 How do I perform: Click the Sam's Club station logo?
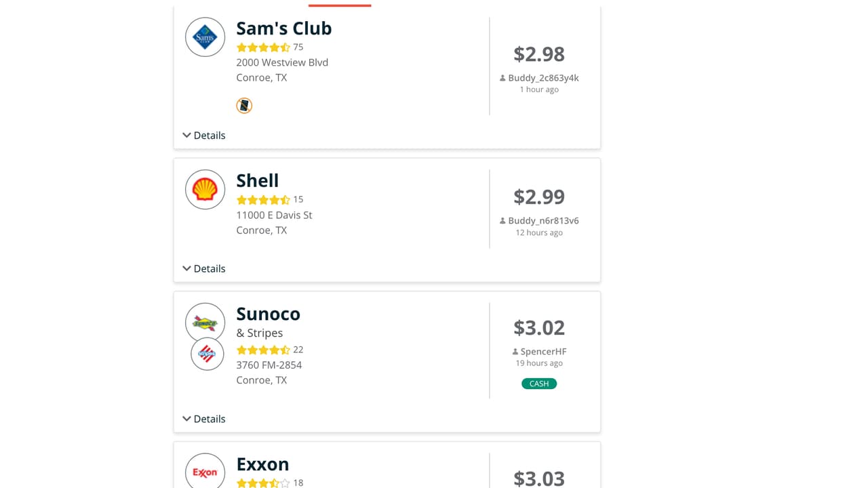pyautogui.click(x=205, y=37)
